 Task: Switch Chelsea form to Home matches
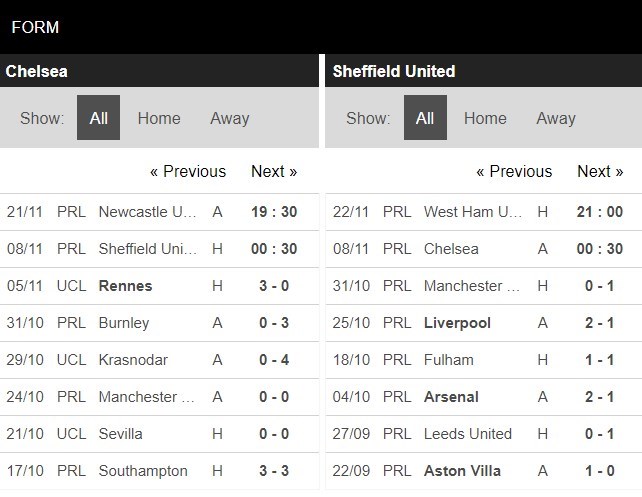point(159,118)
